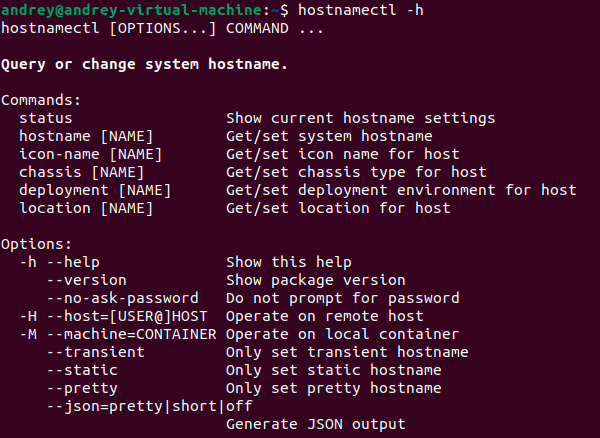Click the 'icon-name [NAME]' command entry
This screenshot has width=600, height=438.
pos(90,154)
